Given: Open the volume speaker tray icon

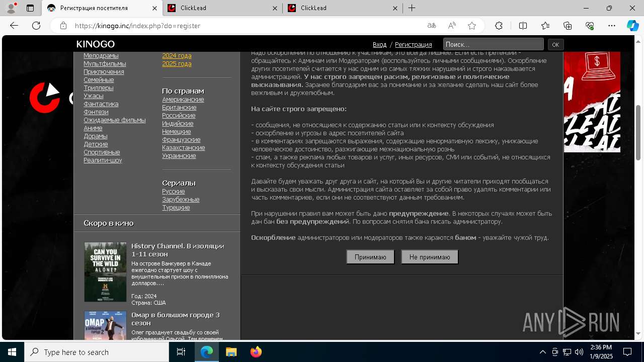Looking at the screenshot, I should point(579,352).
